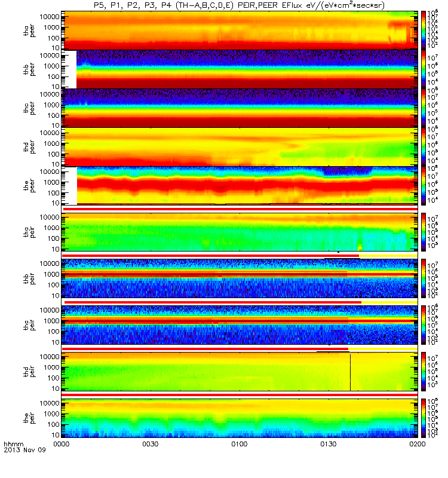Pick the color scale bar beside the peir
This screenshot has height=478, width=448.
tap(424, 418)
